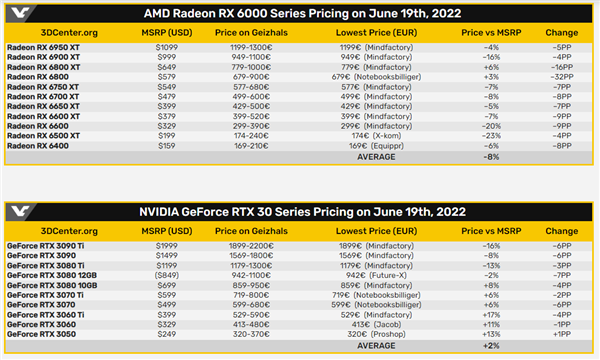Image resolution: width=600 pixels, height=360 pixels.
Task: Click the Change column header in NVIDIA table
Action: coord(561,231)
